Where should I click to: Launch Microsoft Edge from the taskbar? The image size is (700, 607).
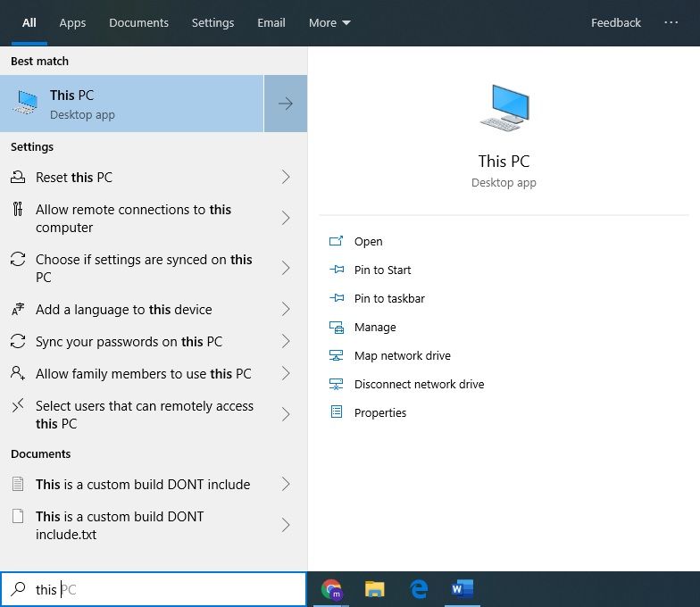[419, 589]
